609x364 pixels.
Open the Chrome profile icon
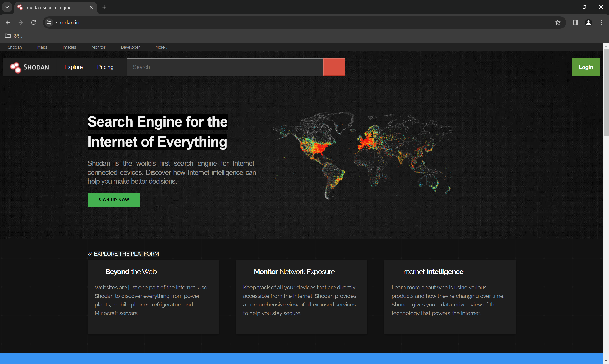(x=588, y=23)
